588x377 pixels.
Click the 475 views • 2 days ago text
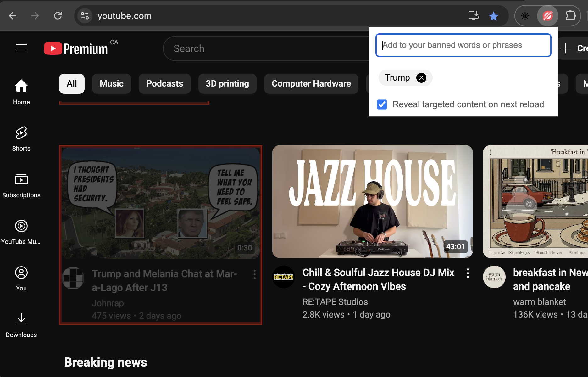coord(136,316)
